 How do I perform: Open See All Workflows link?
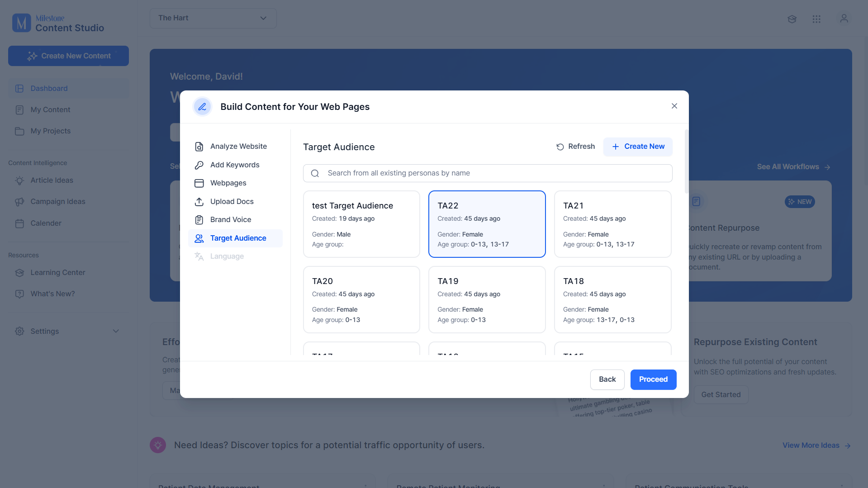(794, 167)
